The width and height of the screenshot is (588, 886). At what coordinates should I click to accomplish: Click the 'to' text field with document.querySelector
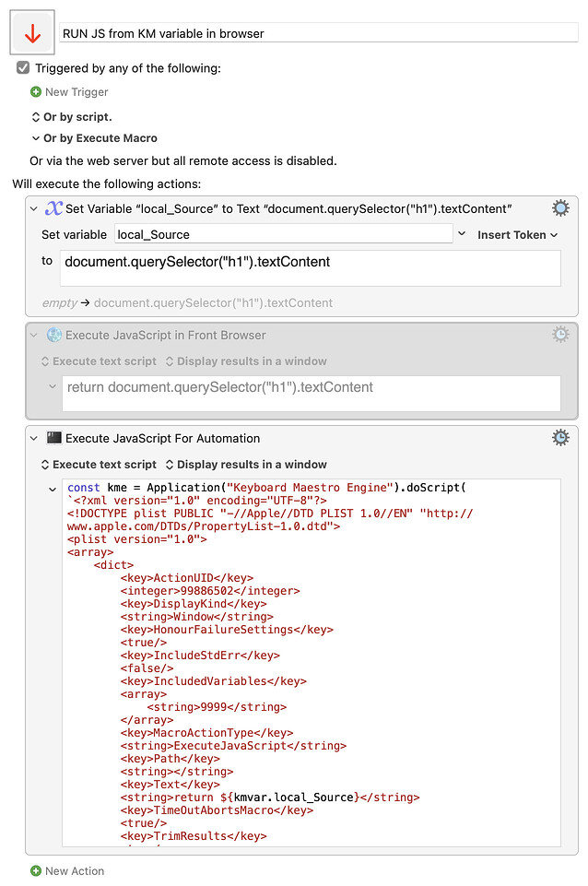coord(310,268)
